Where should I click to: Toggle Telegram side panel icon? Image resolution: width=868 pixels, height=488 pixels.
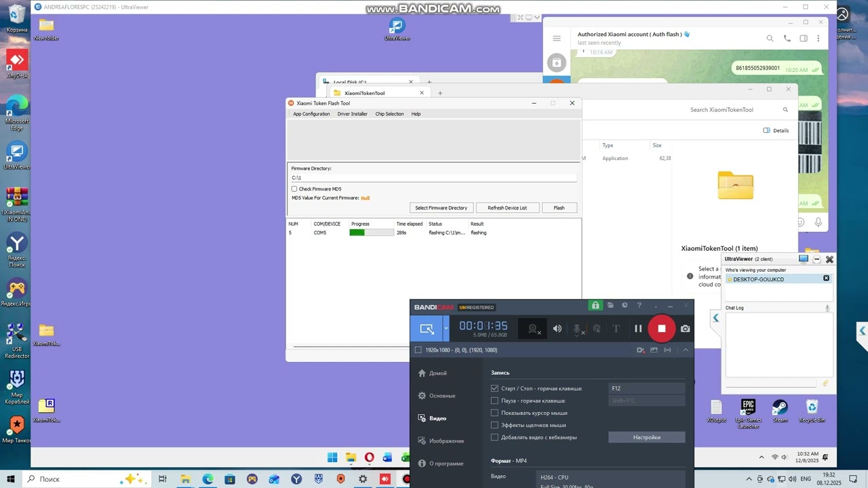[804, 39]
